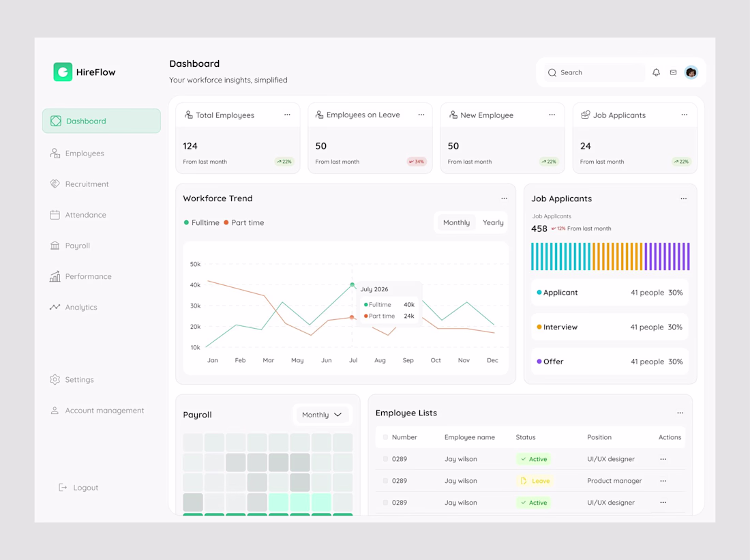Image resolution: width=750 pixels, height=560 pixels.
Task: Open Job Applicants panel options menu
Action: point(683,198)
